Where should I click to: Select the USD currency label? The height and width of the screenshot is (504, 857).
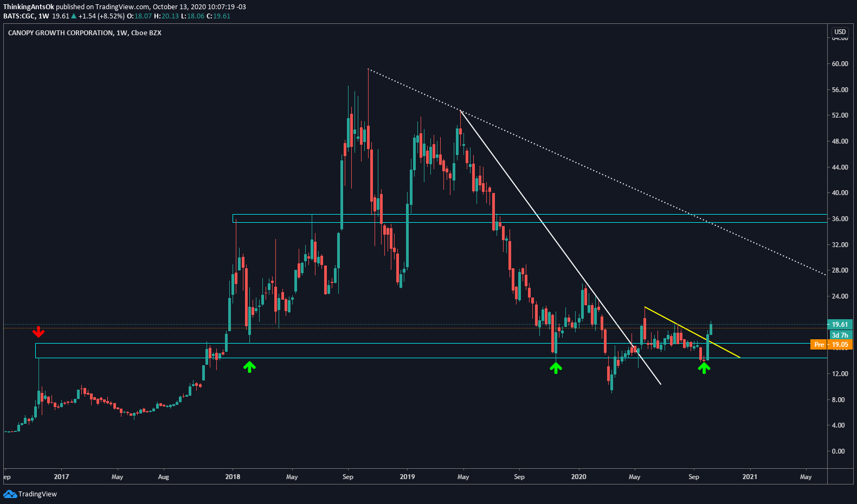tap(840, 32)
